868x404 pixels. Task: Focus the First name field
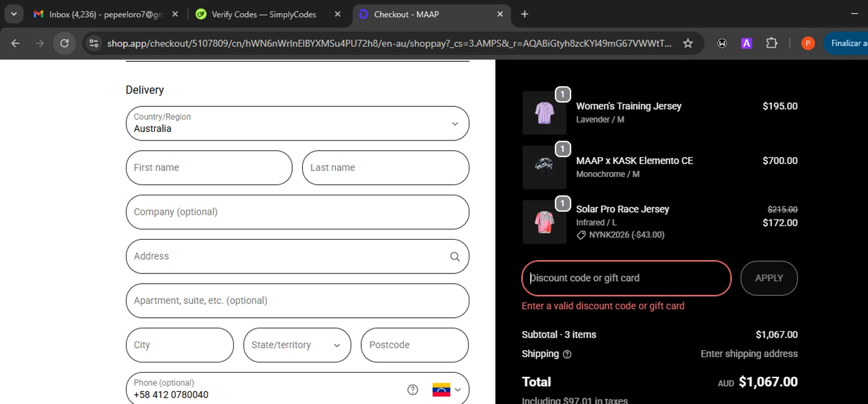[209, 168]
